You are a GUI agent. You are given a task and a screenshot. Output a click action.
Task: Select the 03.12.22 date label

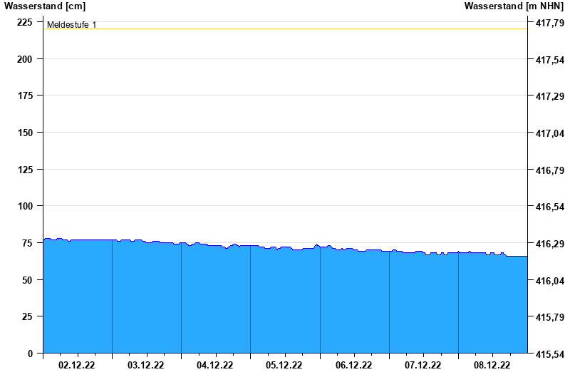[146, 365]
